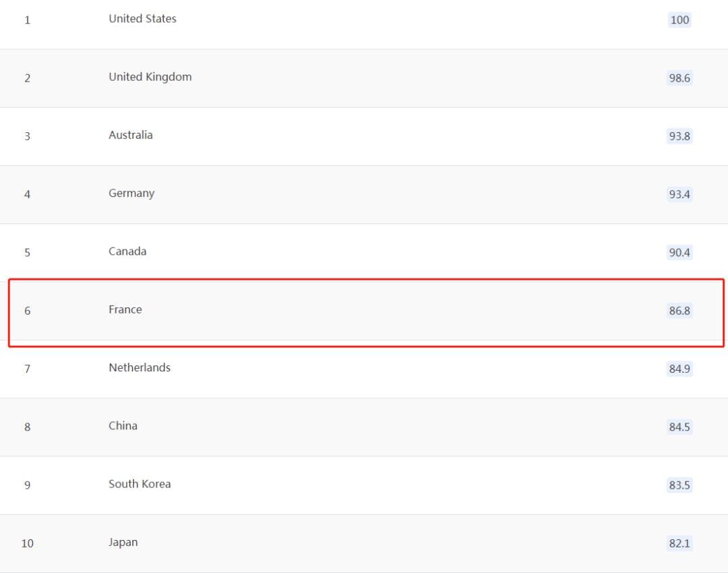Click rank number 8 cell

point(28,427)
